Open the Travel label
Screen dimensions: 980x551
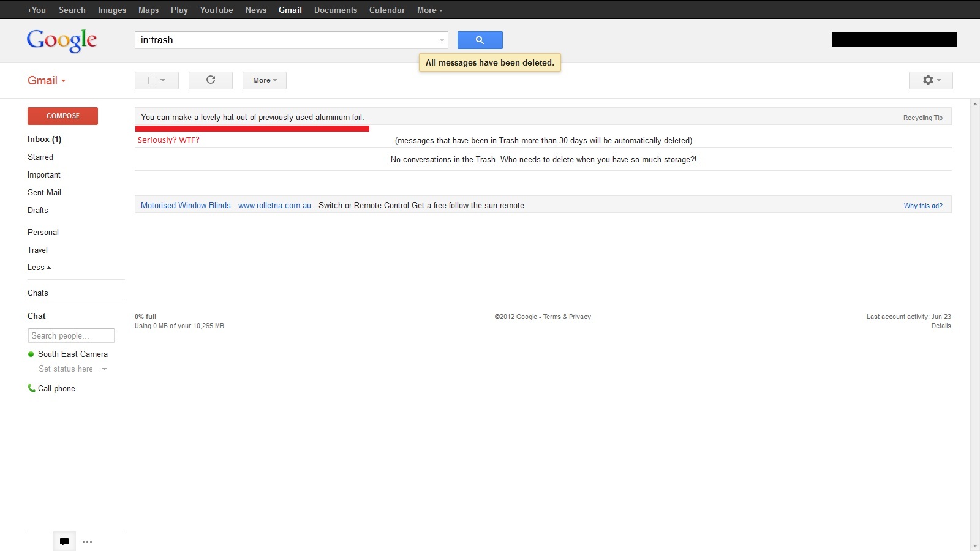[38, 250]
